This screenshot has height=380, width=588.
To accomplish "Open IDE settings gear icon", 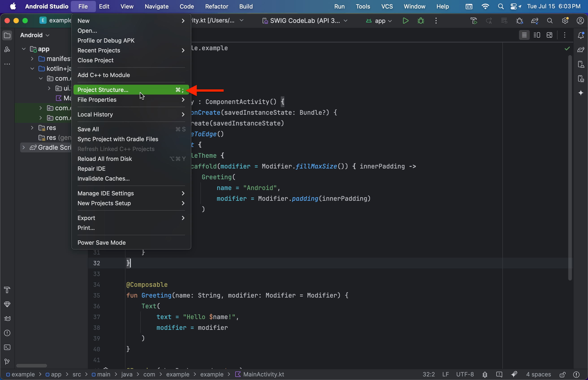I will 565,21.
